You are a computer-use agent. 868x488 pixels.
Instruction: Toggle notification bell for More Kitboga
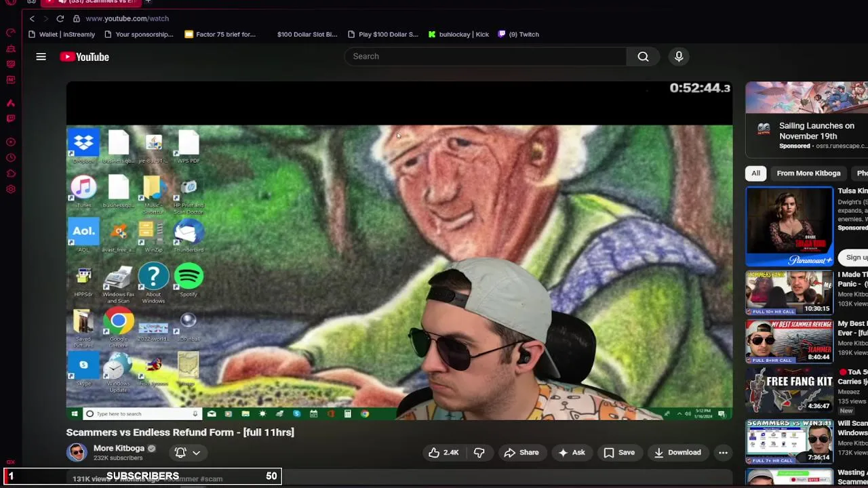pos(180,453)
